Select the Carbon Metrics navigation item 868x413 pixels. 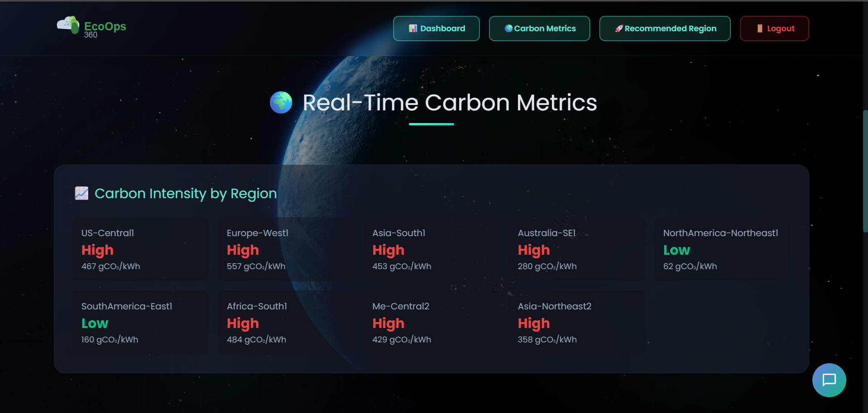(539, 28)
